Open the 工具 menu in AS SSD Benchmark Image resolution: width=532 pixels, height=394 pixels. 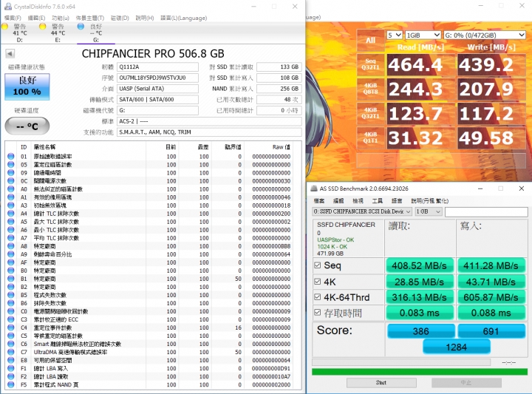(x=378, y=200)
